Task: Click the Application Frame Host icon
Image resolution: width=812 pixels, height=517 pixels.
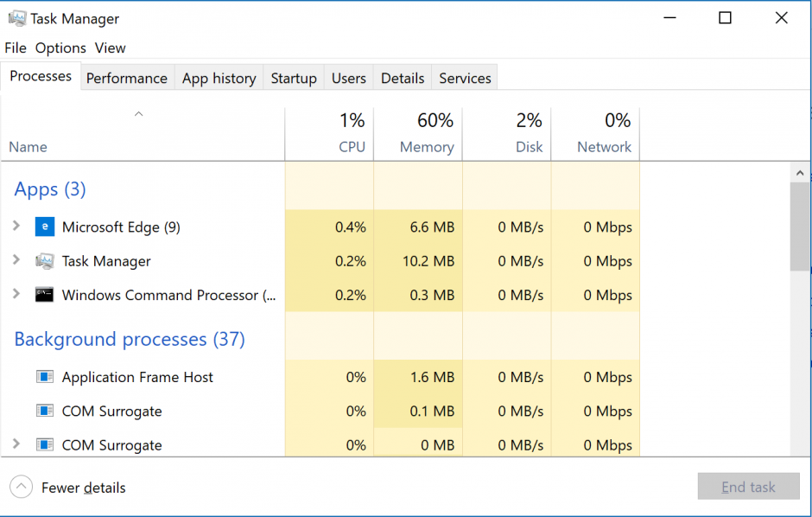Action: 44,377
